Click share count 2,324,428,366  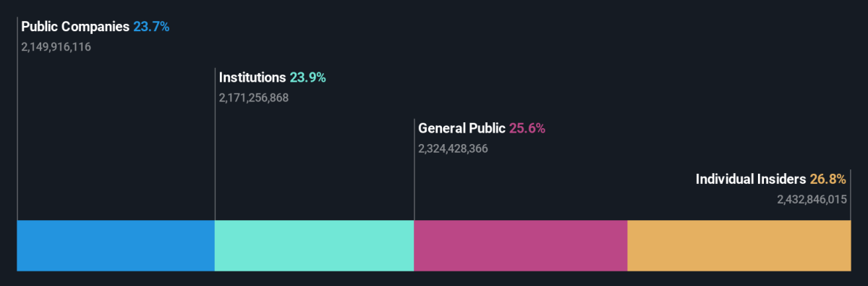(454, 148)
